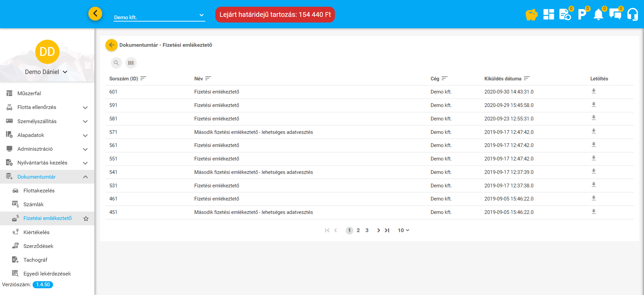Open the notifications bell icon

click(x=598, y=15)
